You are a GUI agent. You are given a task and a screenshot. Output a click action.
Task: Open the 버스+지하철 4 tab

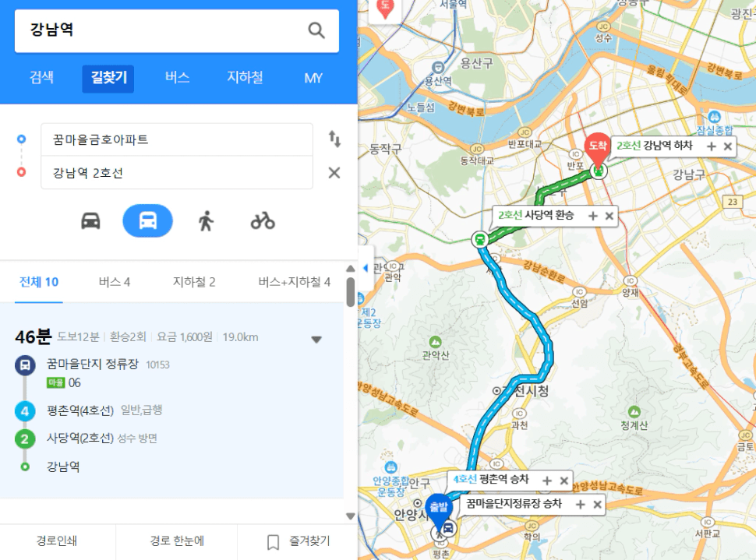[294, 282]
